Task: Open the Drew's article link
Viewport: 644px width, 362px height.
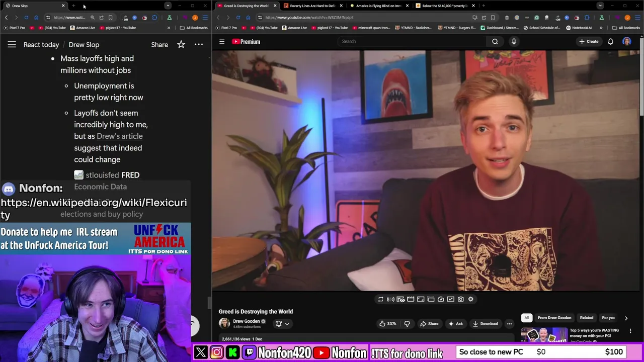Action: (120, 136)
